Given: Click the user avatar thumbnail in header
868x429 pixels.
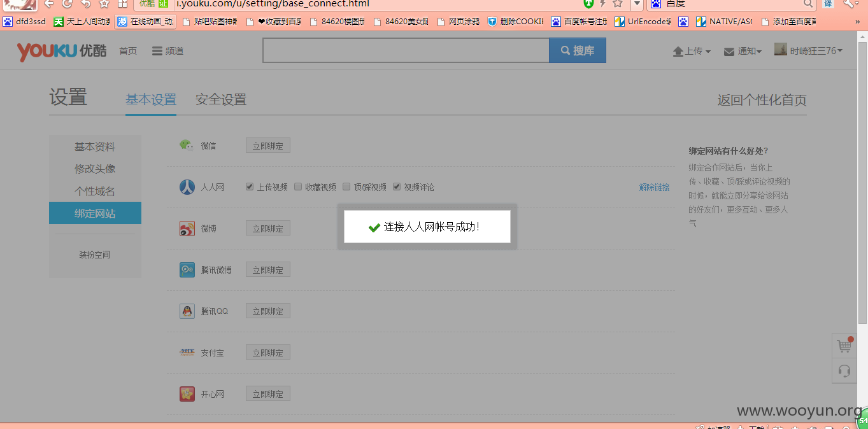Looking at the screenshot, I should tap(781, 49).
